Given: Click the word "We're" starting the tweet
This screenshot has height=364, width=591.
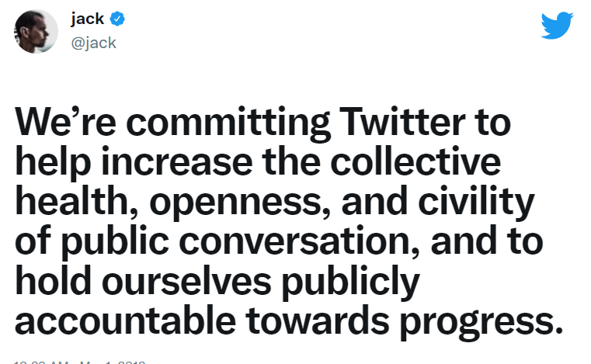Looking at the screenshot, I should [x=65, y=122].
